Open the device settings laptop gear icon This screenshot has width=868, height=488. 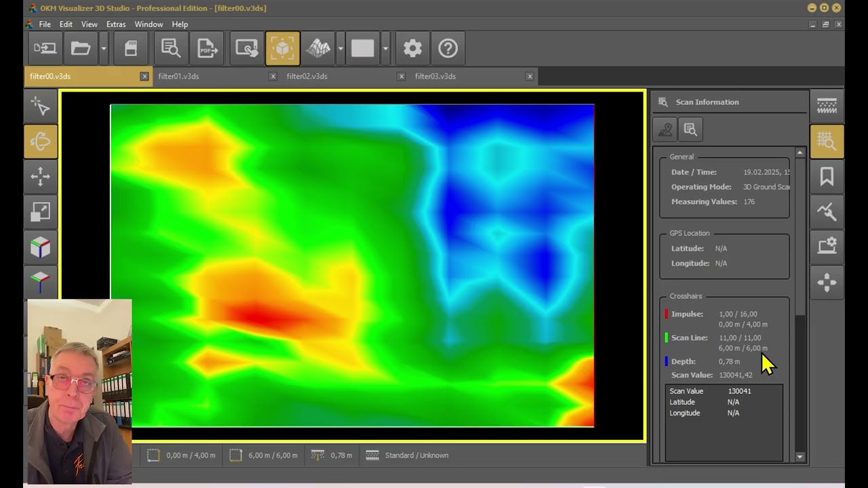tap(827, 247)
